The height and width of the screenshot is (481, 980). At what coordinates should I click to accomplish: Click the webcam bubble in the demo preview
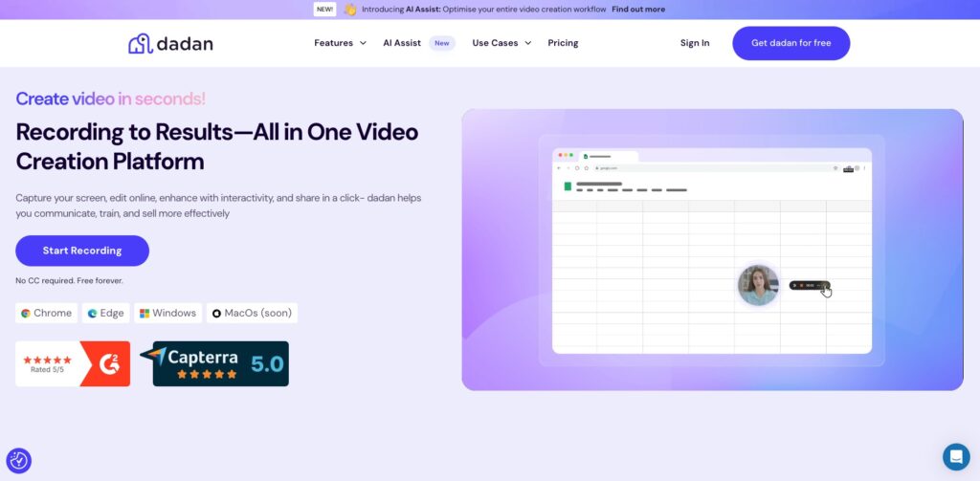tap(758, 285)
